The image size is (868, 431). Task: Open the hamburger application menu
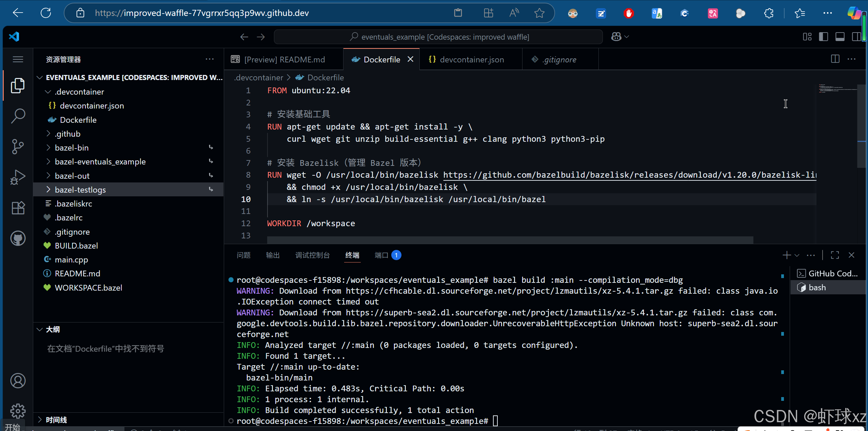point(18,59)
